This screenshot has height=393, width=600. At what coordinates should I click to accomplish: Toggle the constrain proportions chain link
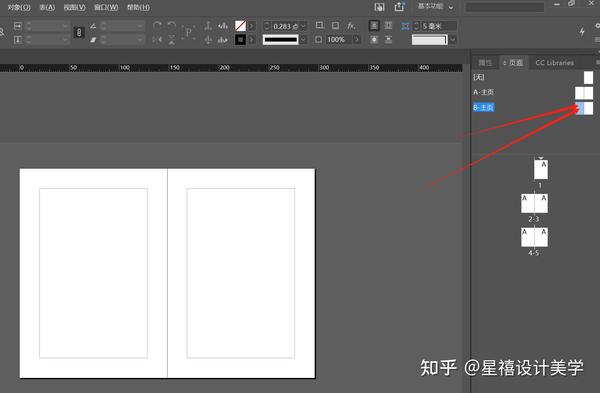(x=79, y=33)
